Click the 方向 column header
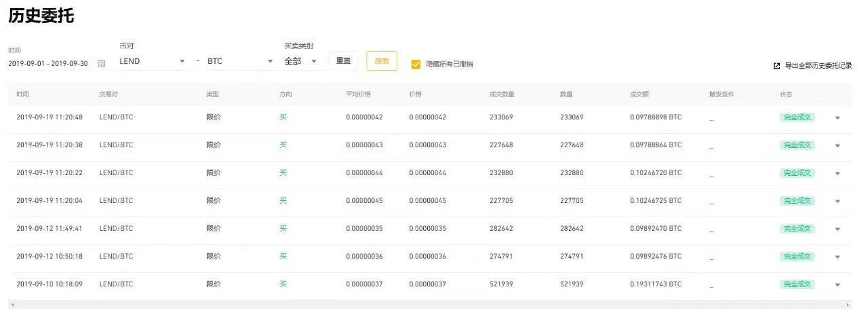The image size is (868, 319). pyautogui.click(x=285, y=94)
